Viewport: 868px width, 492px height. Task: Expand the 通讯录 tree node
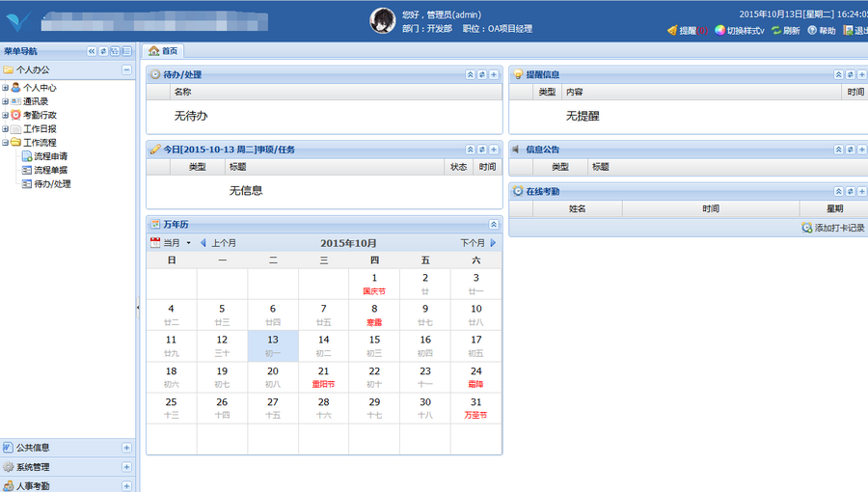click(x=5, y=101)
